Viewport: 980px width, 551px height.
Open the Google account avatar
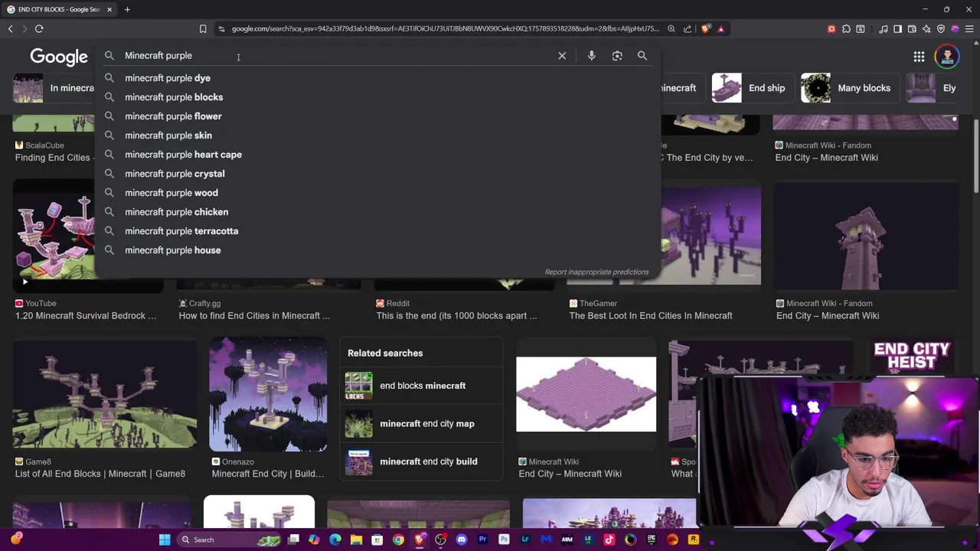pos(947,57)
